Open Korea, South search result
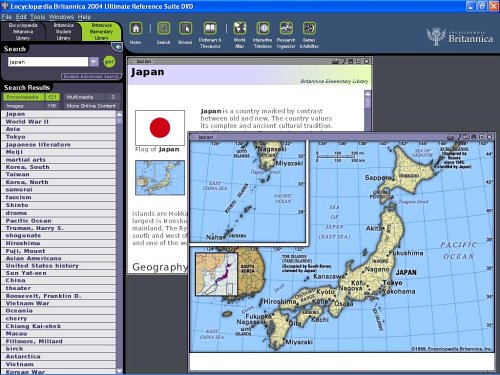The height and width of the screenshot is (375, 500). pyautogui.click(x=59, y=167)
